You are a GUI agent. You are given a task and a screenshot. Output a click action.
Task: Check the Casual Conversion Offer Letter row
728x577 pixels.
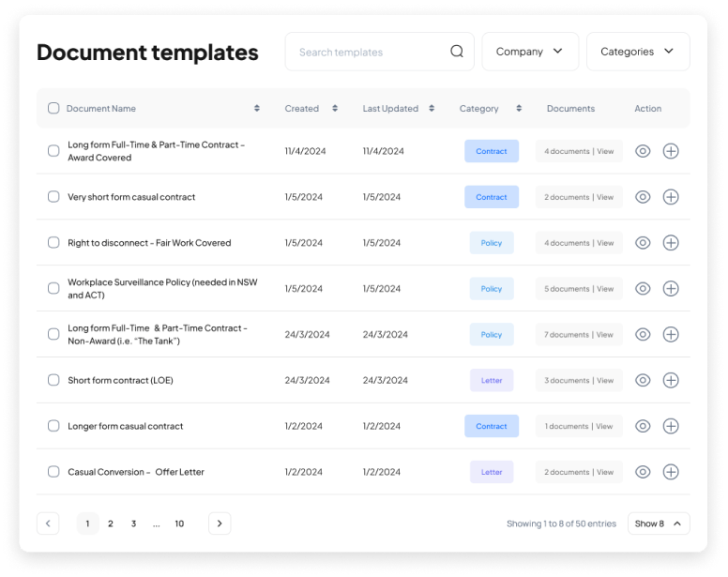(x=53, y=472)
